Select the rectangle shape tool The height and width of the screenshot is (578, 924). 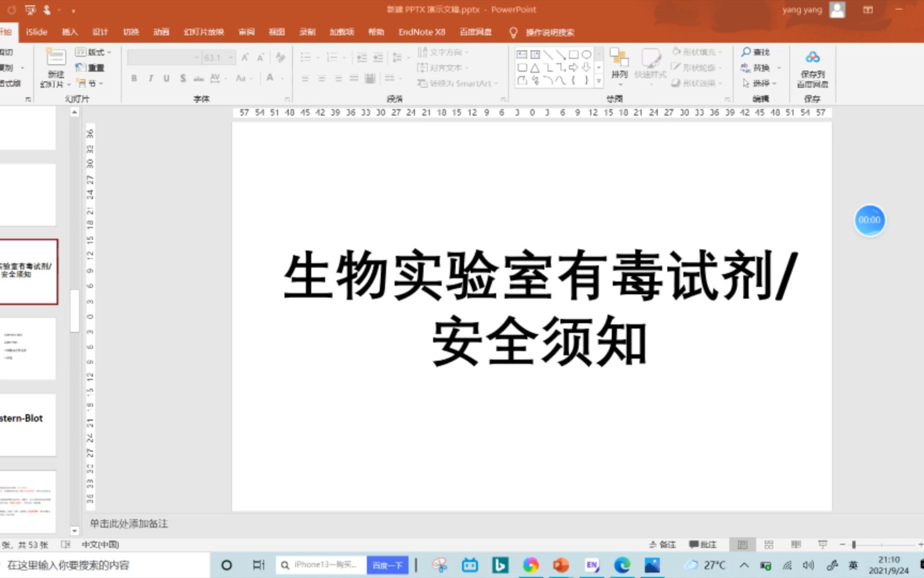[573, 54]
